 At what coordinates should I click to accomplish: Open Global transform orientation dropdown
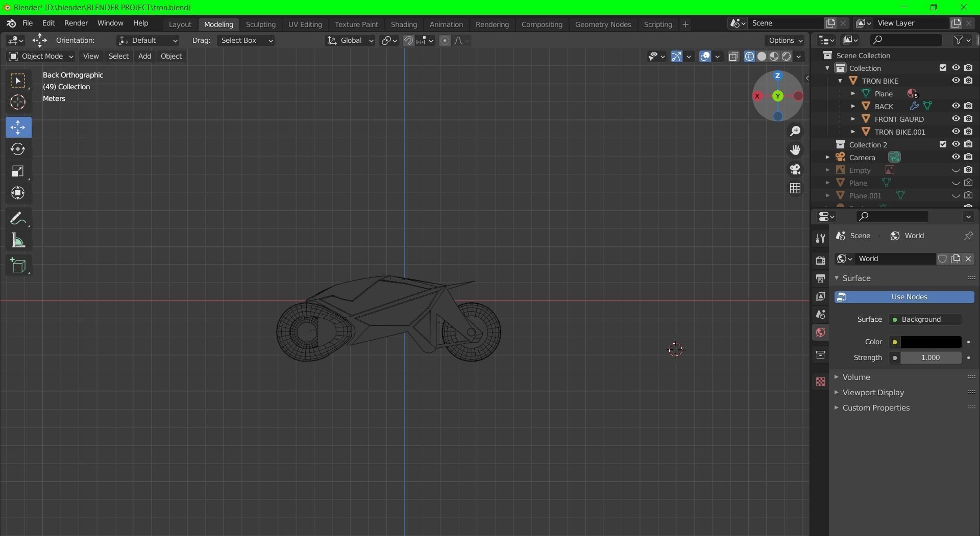350,40
